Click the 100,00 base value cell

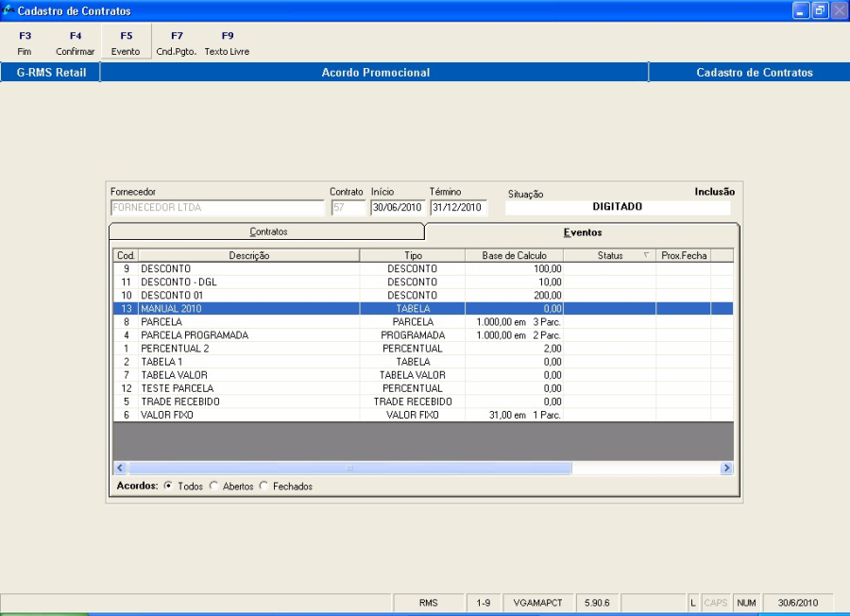pyautogui.click(x=515, y=269)
